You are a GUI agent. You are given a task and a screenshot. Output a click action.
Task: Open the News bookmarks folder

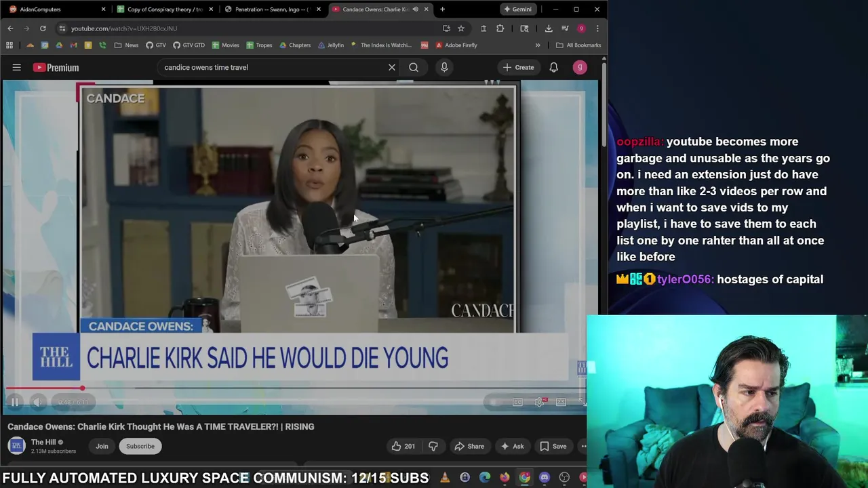pyautogui.click(x=127, y=45)
